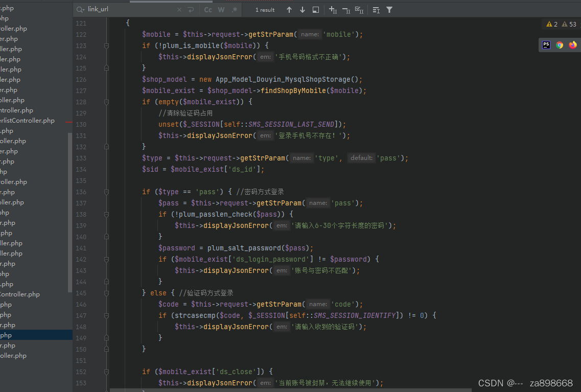Collapse the if block at line 152

(106, 372)
